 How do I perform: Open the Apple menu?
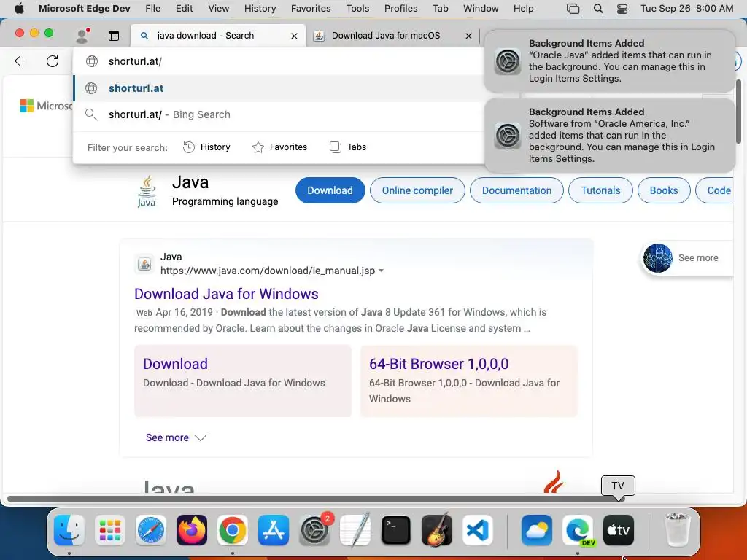click(x=19, y=8)
